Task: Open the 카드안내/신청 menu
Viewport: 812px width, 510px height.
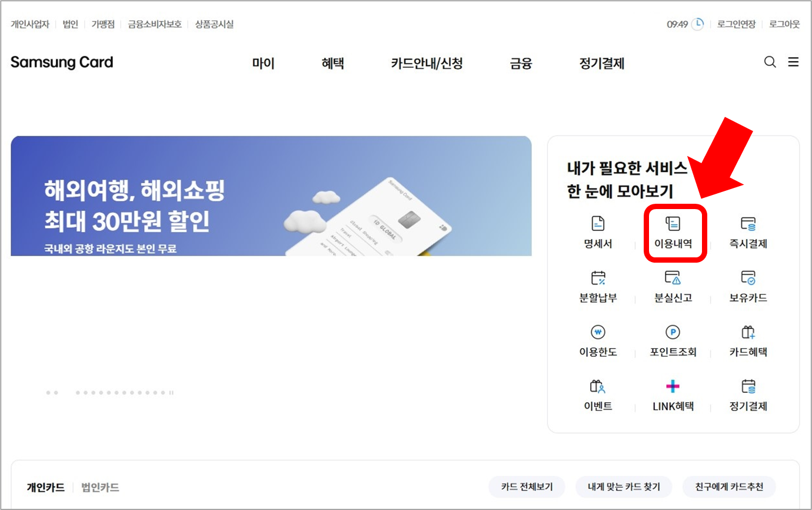Action: click(x=427, y=63)
